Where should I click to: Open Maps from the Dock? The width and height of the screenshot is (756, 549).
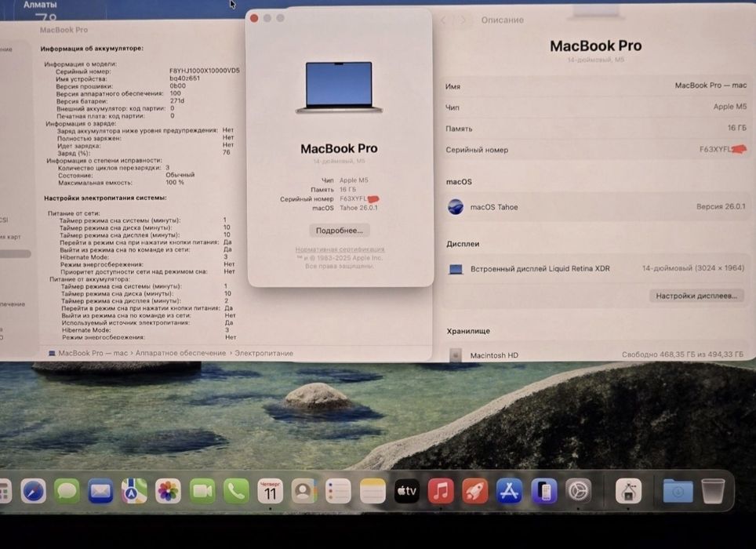134,491
